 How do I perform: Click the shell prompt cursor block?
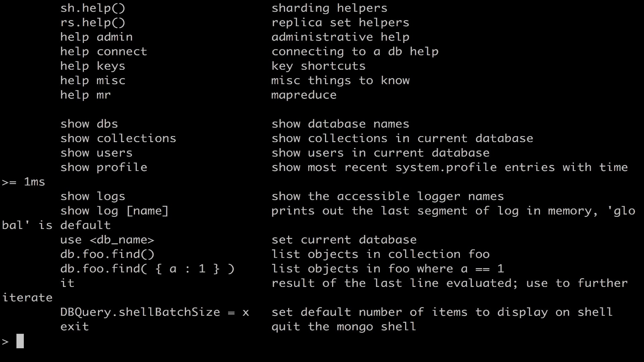pyautogui.click(x=20, y=341)
